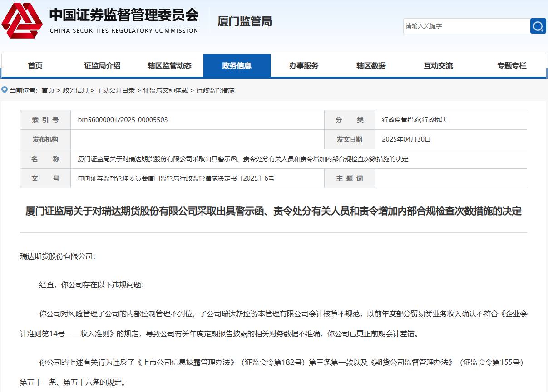Open the 专题专栏 navigation tab

(512, 66)
